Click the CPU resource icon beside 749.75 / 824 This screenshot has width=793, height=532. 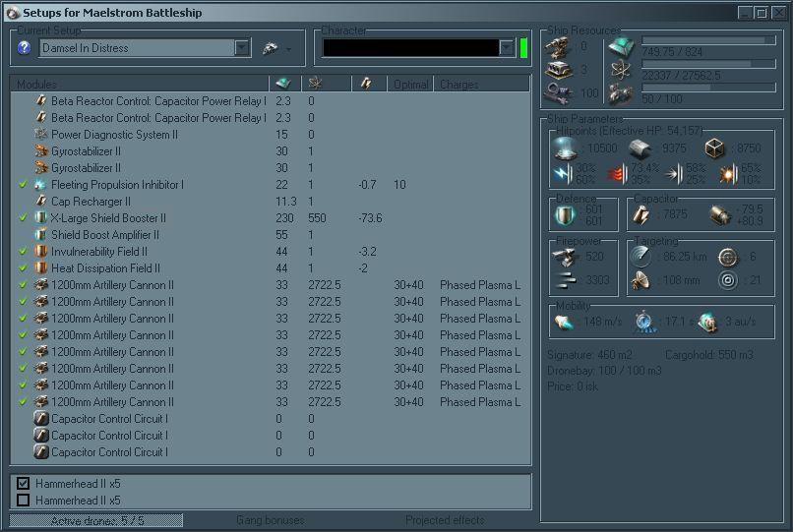(x=621, y=47)
